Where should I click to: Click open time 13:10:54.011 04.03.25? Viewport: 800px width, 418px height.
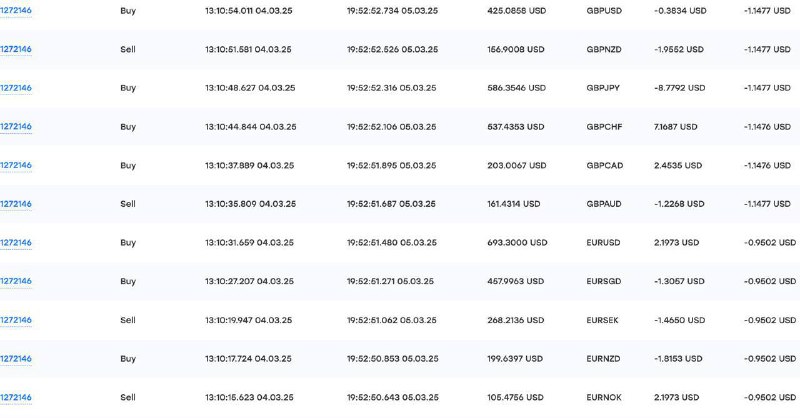(x=248, y=10)
